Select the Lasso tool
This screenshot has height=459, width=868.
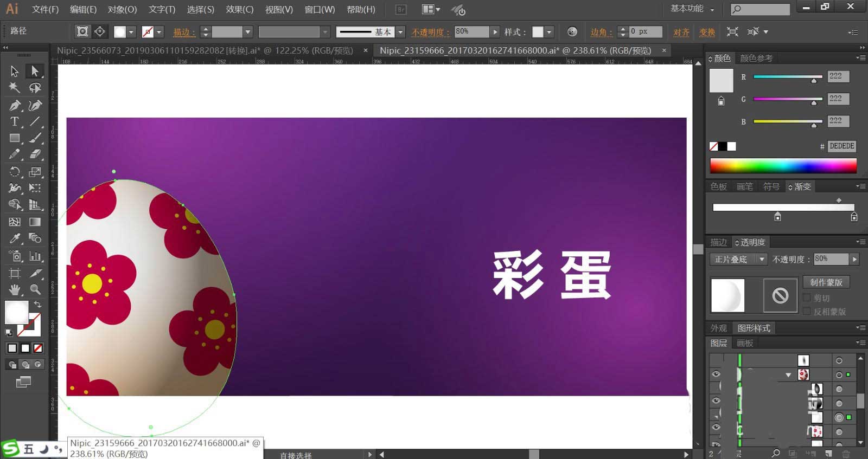click(35, 88)
